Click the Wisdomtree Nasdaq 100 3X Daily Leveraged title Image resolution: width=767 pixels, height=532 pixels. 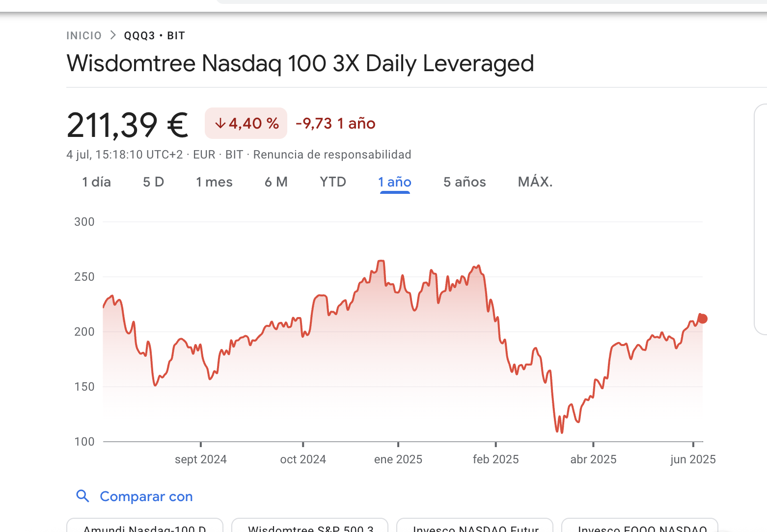point(300,63)
